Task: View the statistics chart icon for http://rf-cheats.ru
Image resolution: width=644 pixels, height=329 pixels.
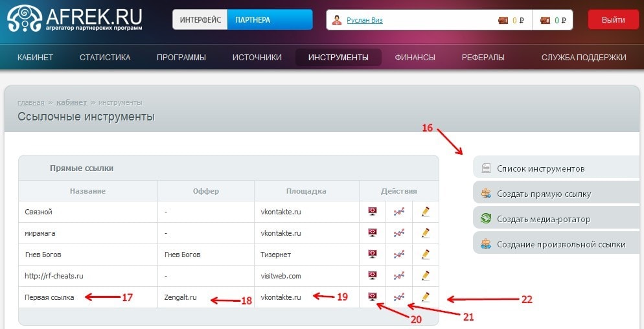Action: pyautogui.click(x=399, y=276)
